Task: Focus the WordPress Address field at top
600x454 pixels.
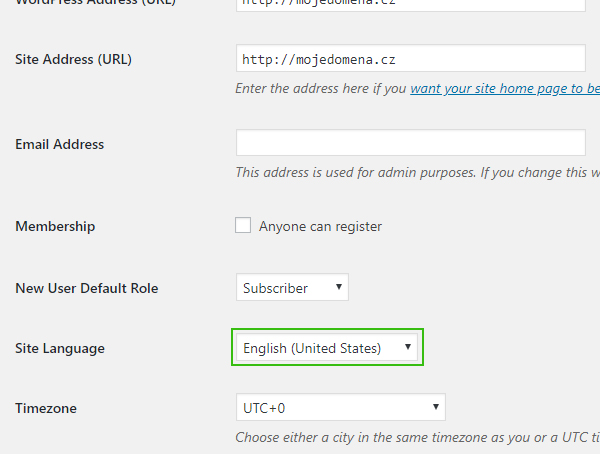Action: tap(410, 3)
